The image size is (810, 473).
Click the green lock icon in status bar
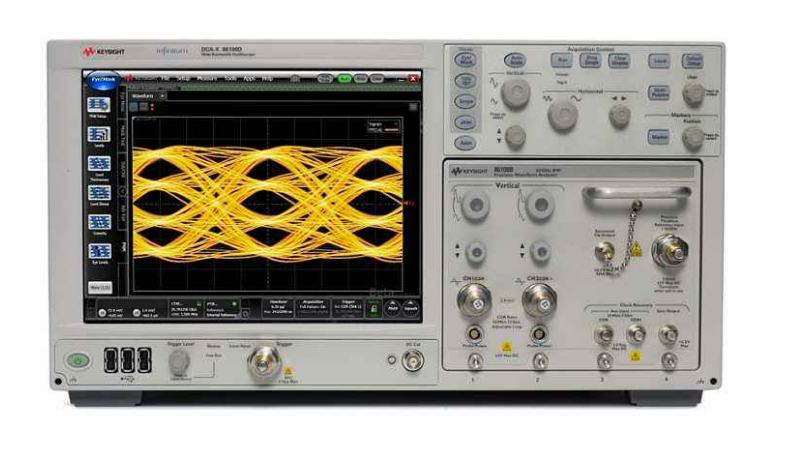tap(373, 308)
